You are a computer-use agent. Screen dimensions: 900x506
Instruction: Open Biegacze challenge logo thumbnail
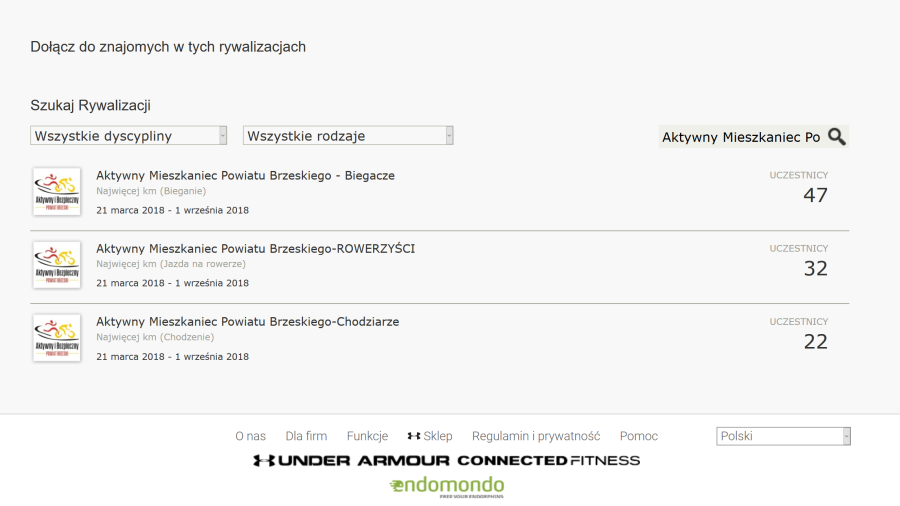pos(57,192)
